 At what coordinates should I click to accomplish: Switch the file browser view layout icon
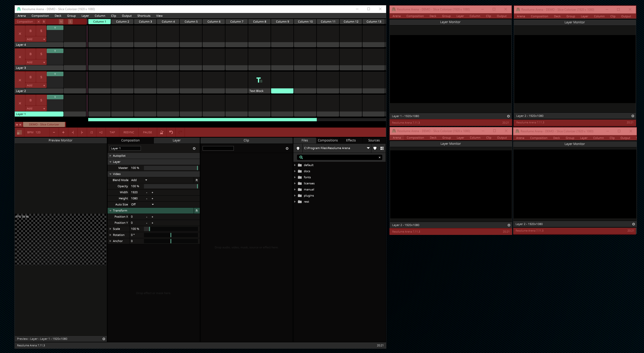[382, 148]
